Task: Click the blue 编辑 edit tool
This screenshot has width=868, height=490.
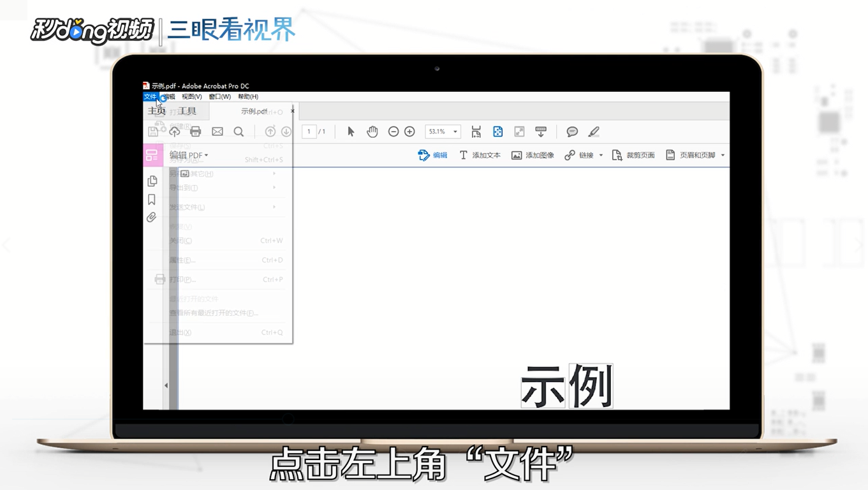Action: click(432, 155)
